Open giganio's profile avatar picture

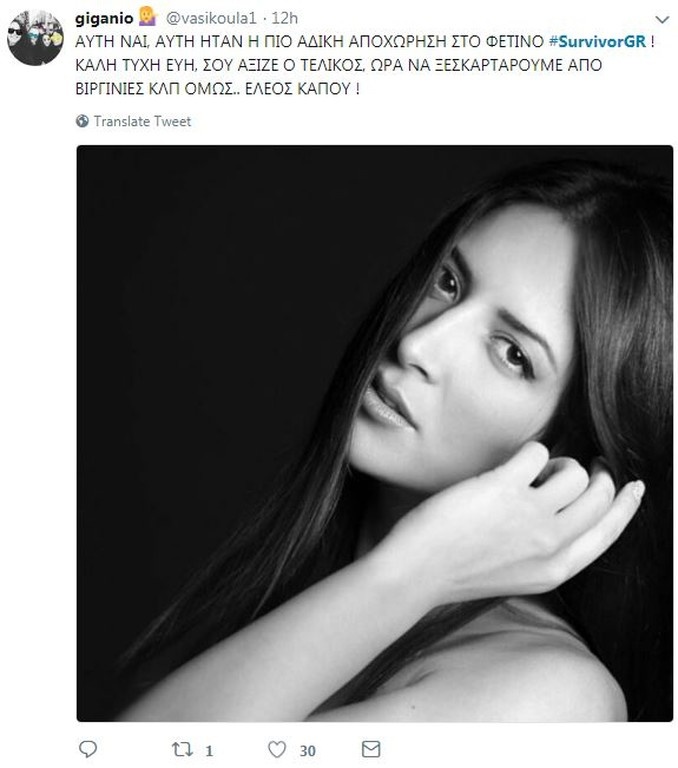[x=35, y=37]
